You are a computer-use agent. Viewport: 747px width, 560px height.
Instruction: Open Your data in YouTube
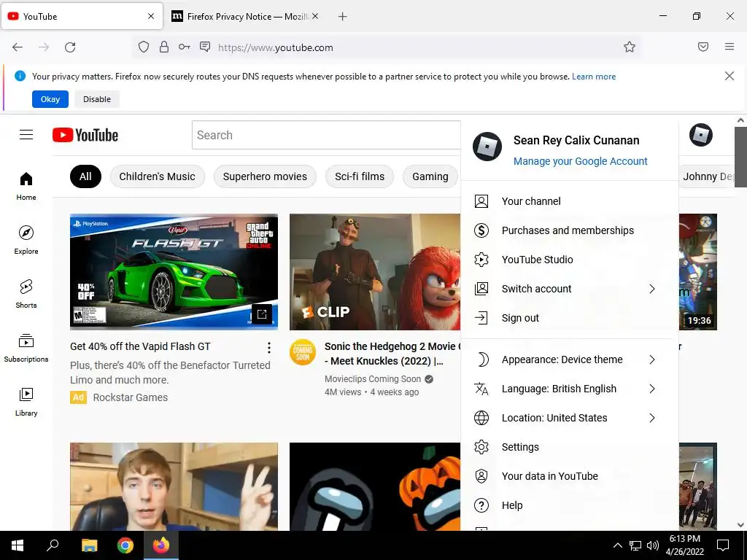click(569, 476)
